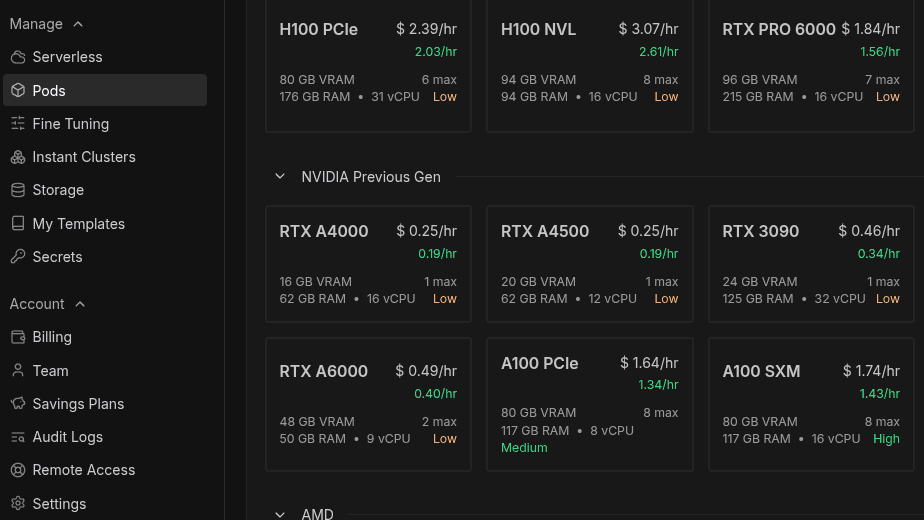Open Serverless in the sidebar
This screenshot has width=924, height=520.
click(x=105, y=57)
